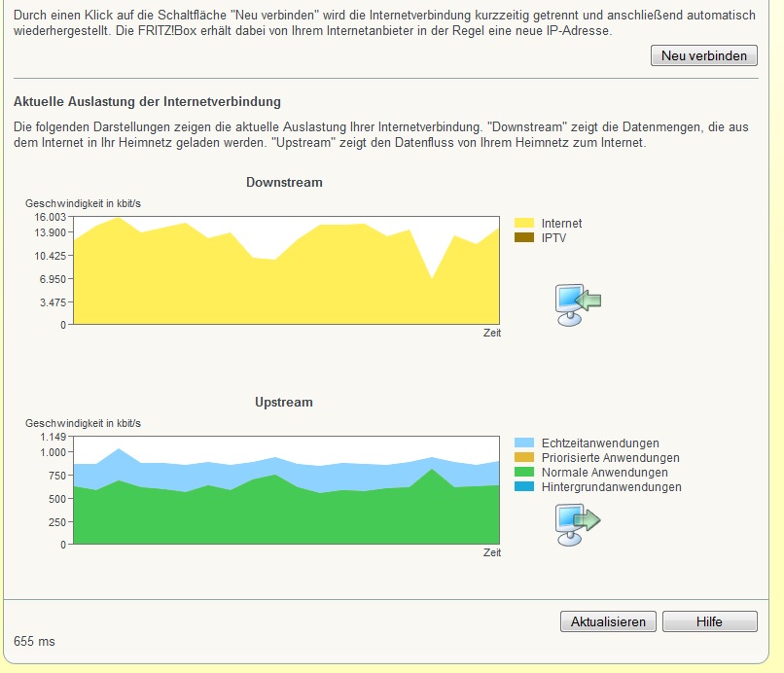Click the Upstream computer arrow icon
The image size is (784, 673).
click(578, 524)
